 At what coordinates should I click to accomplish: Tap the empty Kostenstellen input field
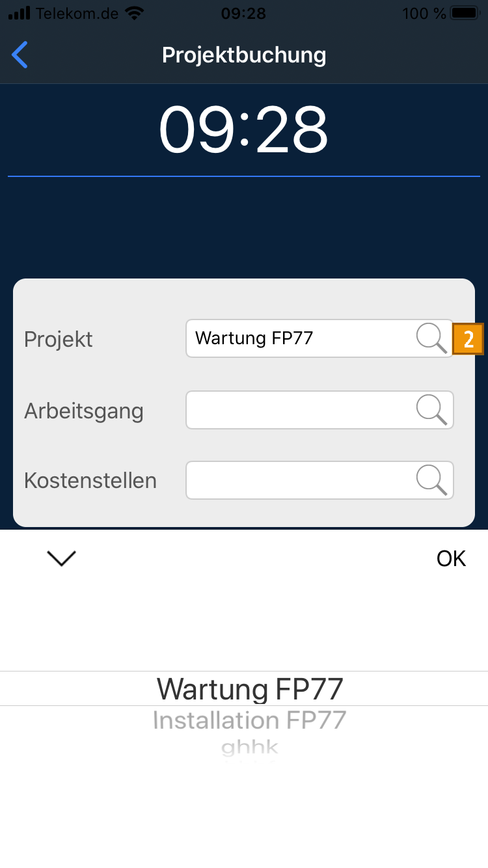[299, 480]
